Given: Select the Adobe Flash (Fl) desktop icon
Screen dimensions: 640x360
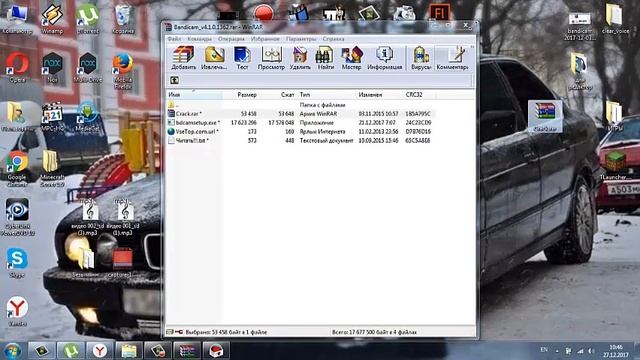Looking at the screenshot, I should click(440, 12).
